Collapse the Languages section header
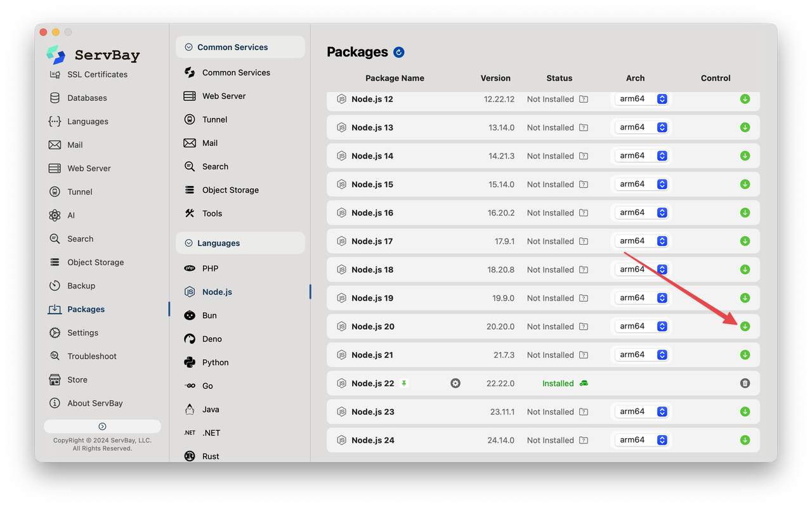The image size is (812, 508). coord(240,243)
